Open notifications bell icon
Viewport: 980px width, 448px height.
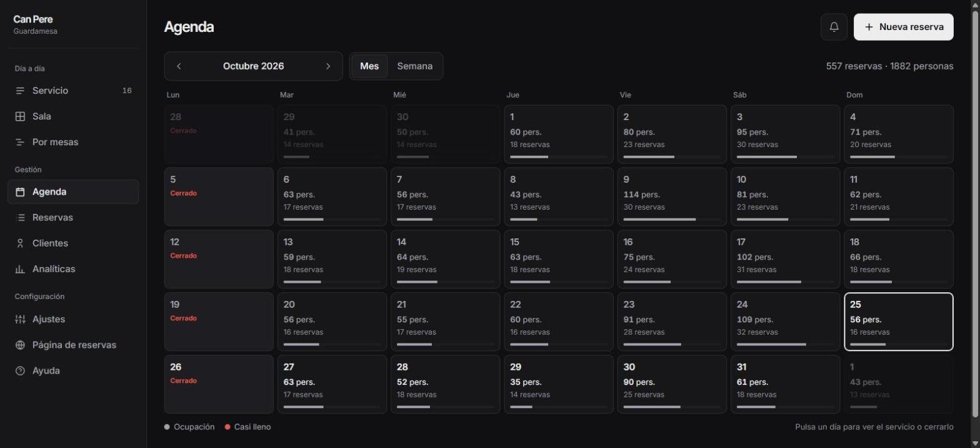tap(834, 27)
